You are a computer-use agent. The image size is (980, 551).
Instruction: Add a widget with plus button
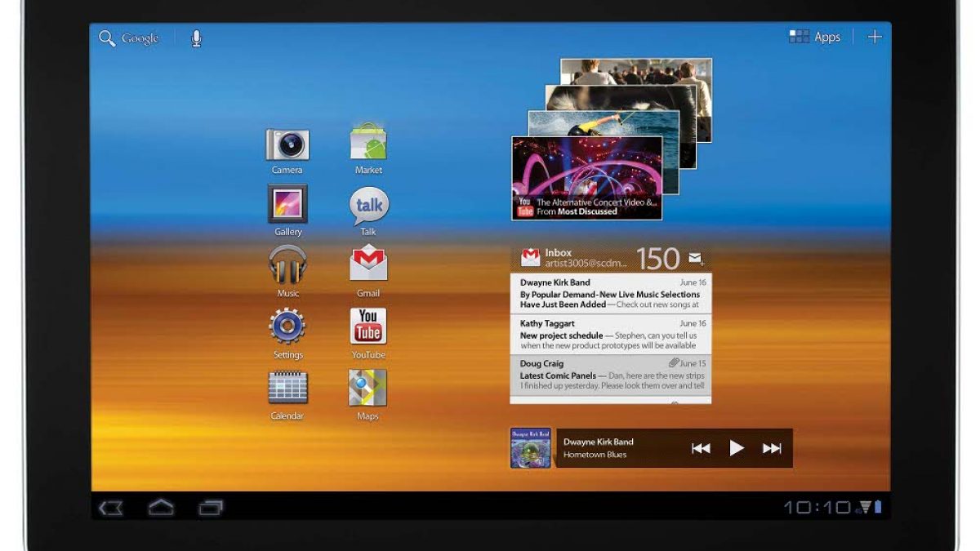pos(875,37)
